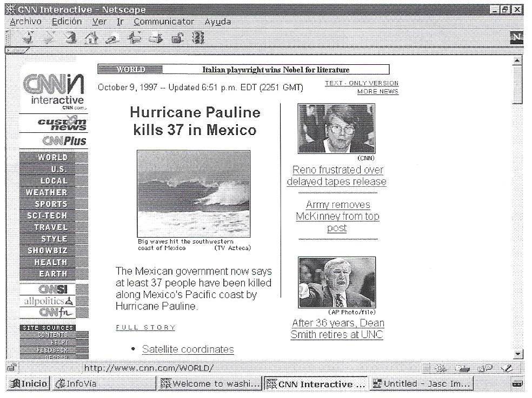Viewport: 532px width, 398px height.
Task: Open the Ver menu
Action: tap(99, 22)
